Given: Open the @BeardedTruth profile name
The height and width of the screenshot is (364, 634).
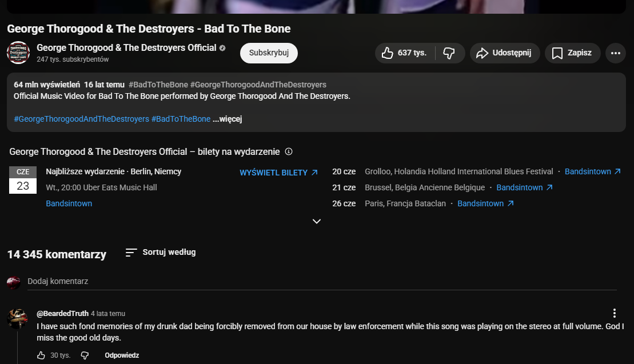Looking at the screenshot, I should tap(63, 314).
